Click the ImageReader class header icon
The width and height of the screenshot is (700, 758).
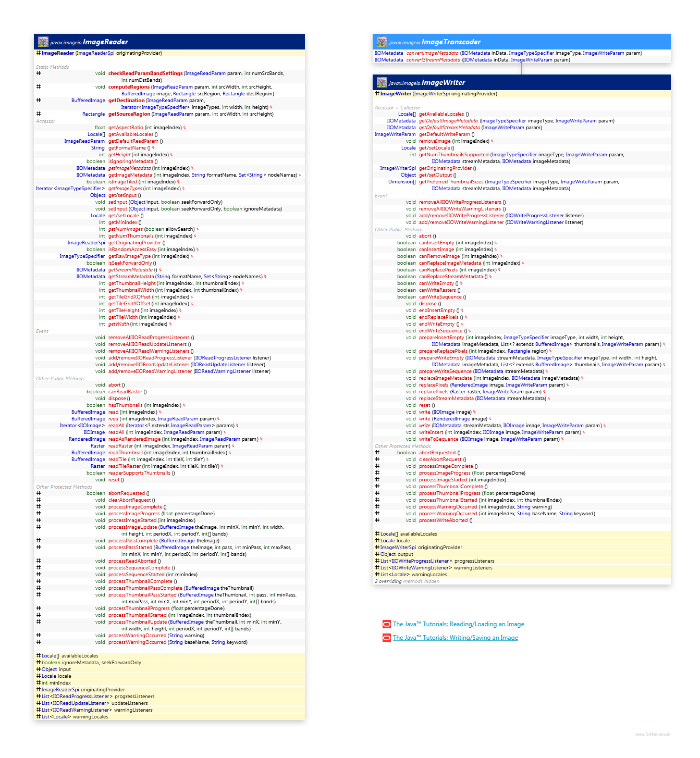click(x=43, y=42)
